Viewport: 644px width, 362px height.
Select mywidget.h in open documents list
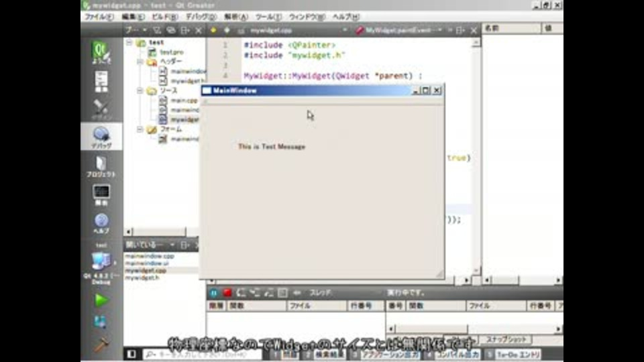(x=142, y=278)
